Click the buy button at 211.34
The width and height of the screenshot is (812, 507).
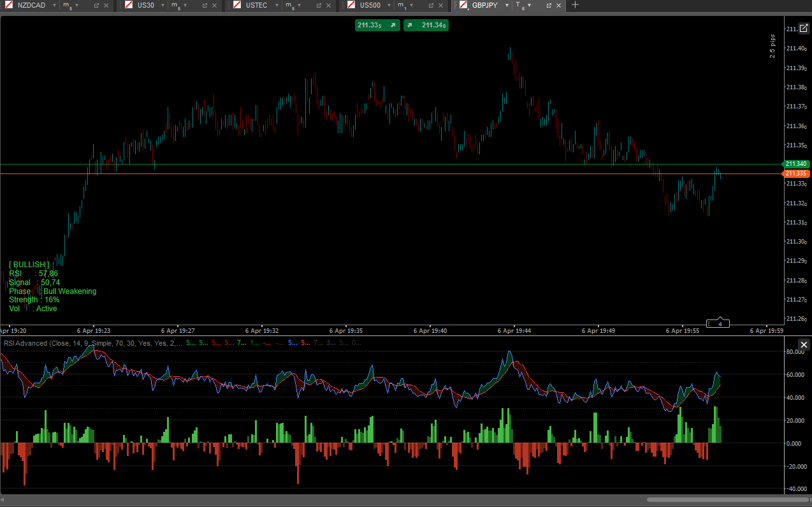pyautogui.click(x=426, y=26)
